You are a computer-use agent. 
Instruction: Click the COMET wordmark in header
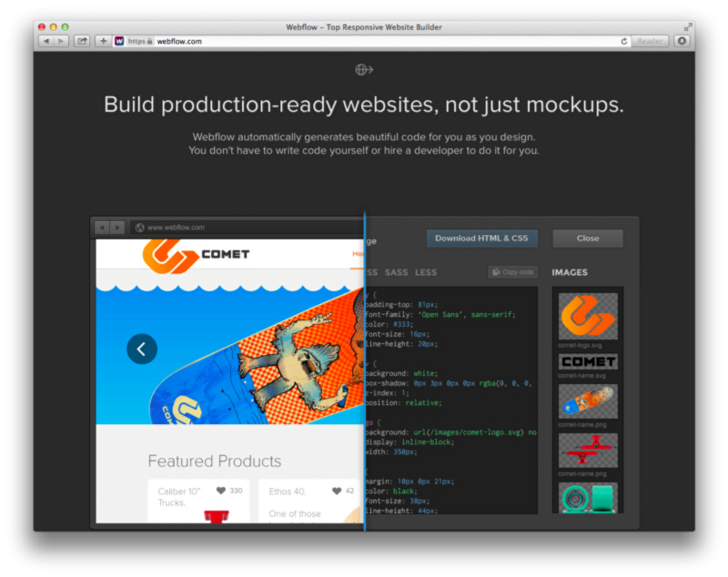click(x=226, y=254)
